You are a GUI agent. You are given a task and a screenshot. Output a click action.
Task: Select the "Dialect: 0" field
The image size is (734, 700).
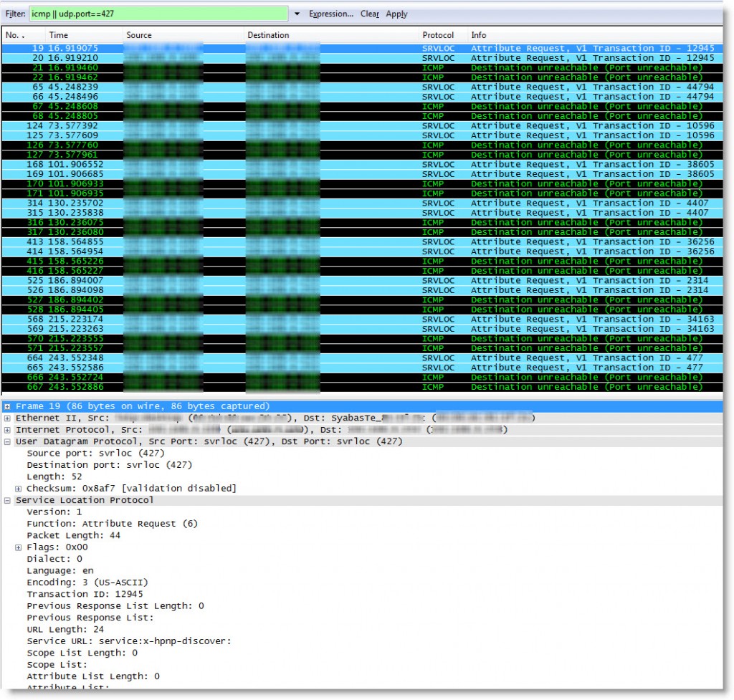tap(54, 559)
